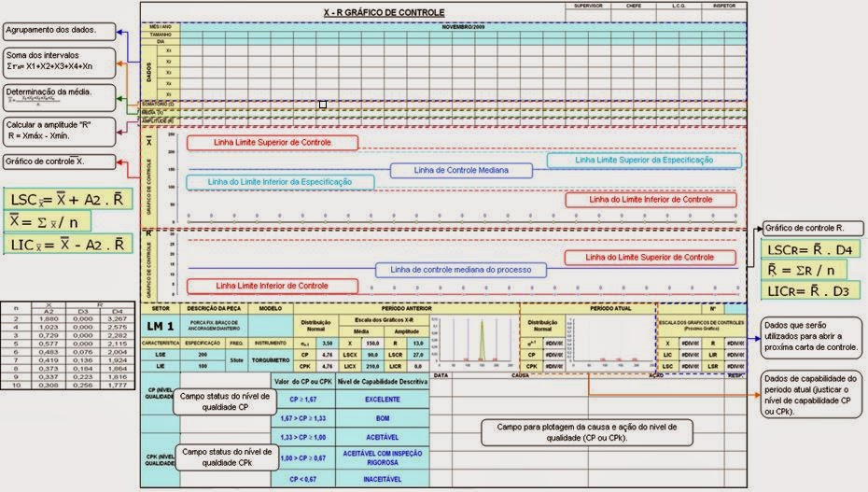Viewport: 868px width, 492px height.
Task: Click the NOVEMBRO/2009 month heading
Action: 463,26
